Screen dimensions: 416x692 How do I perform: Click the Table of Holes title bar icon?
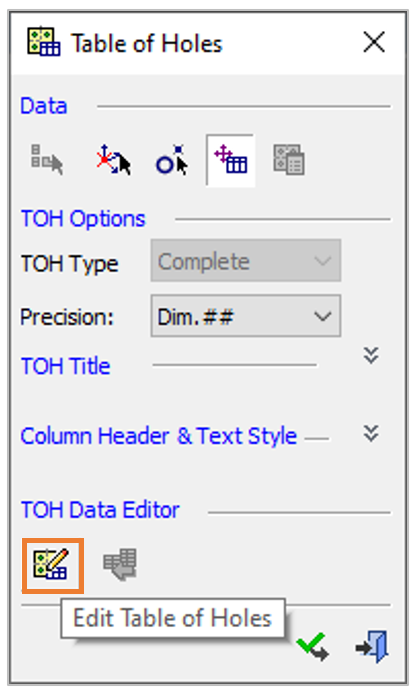coord(43,42)
